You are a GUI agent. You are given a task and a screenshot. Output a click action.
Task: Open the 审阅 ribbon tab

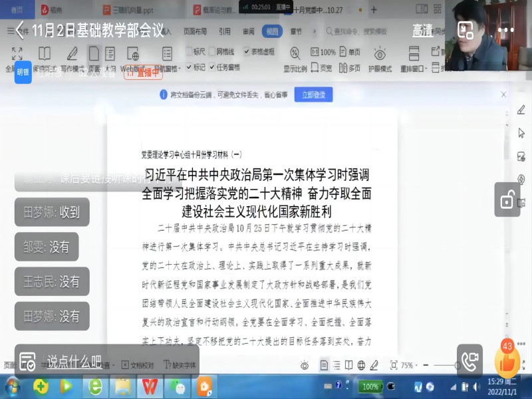coord(248,31)
